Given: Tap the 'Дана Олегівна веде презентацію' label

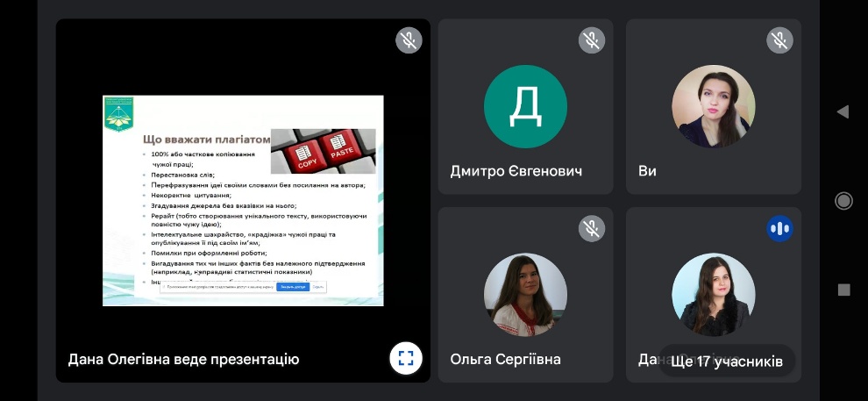Looking at the screenshot, I should click(x=183, y=360).
